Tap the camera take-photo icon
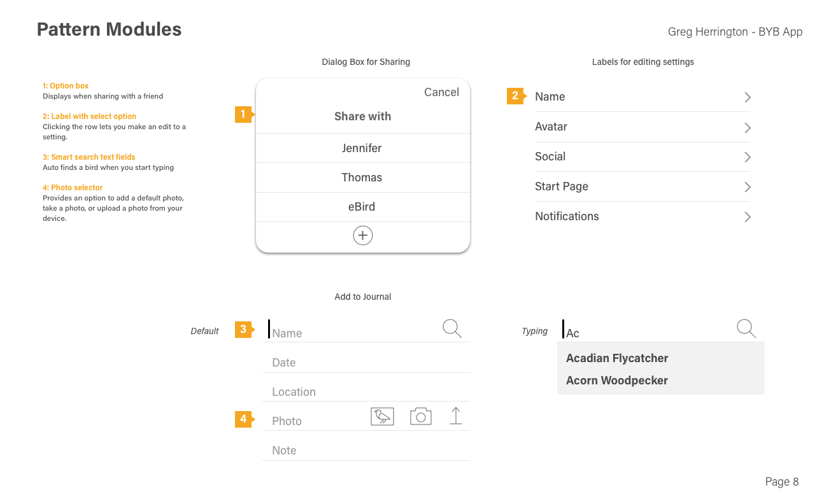This screenshot has width=824, height=504. tap(421, 416)
